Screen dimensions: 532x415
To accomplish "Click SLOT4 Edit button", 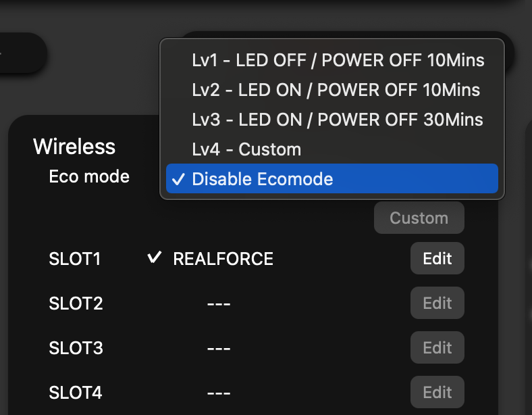I will pyautogui.click(x=437, y=392).
